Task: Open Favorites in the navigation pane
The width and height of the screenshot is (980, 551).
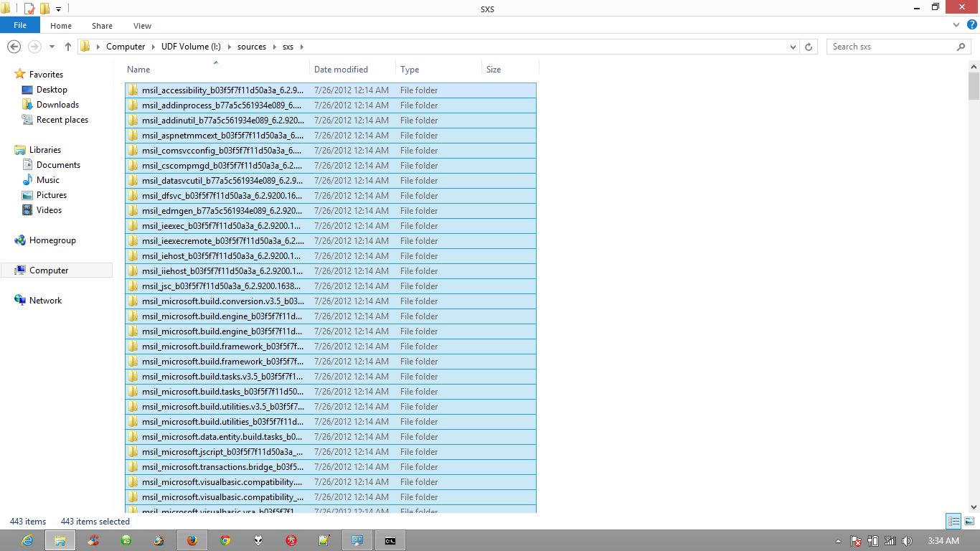Action: coord(46,75)
